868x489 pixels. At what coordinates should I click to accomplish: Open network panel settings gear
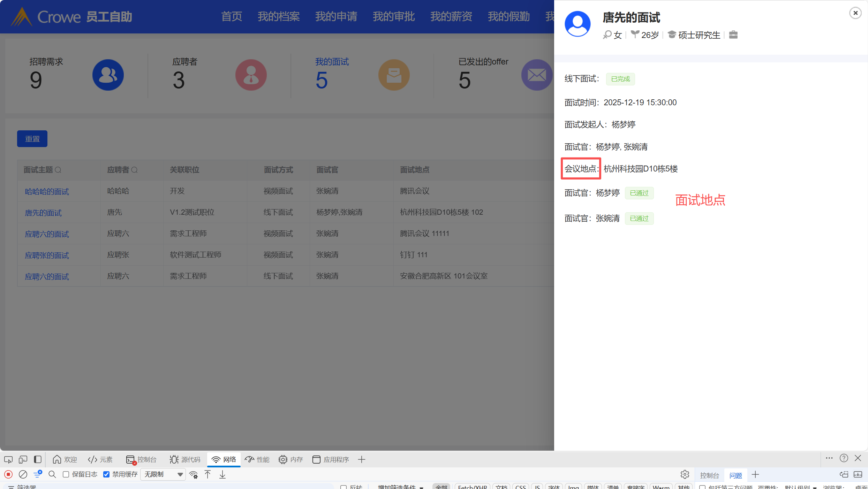click(x=685, y=474)
